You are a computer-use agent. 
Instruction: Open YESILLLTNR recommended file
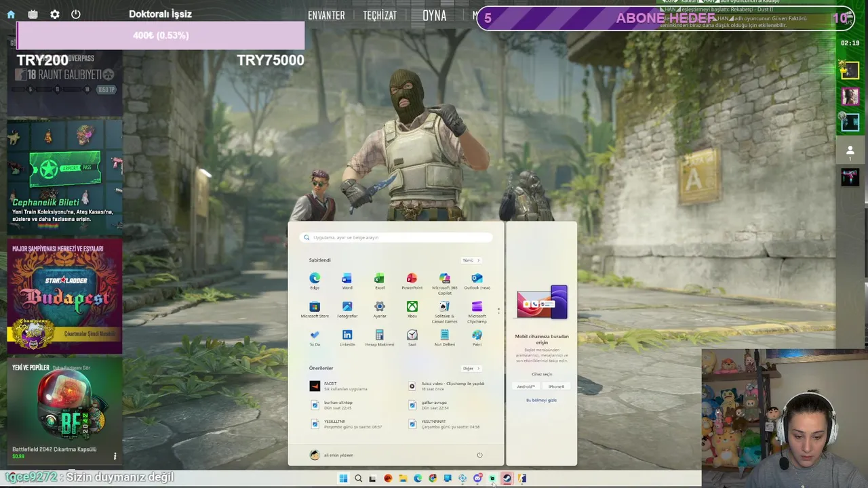[347, 424]
